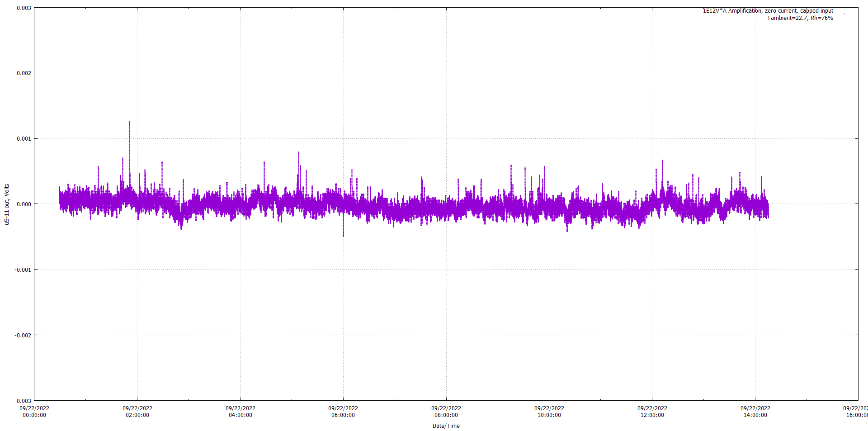The height and width of the screenshot is (431, 868).
Task: Click the tallest spike peak near 02:00
Action: point(129,122)
